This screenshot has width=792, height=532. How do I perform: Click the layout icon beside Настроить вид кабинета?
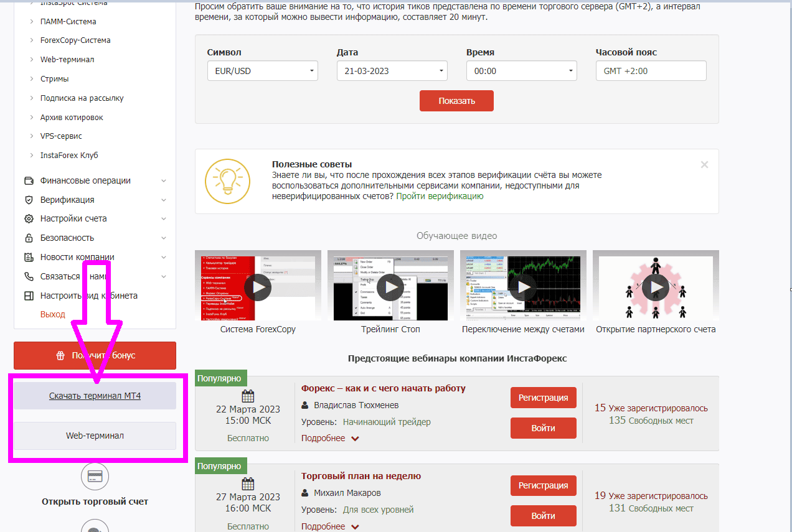(x=29, y=296)
